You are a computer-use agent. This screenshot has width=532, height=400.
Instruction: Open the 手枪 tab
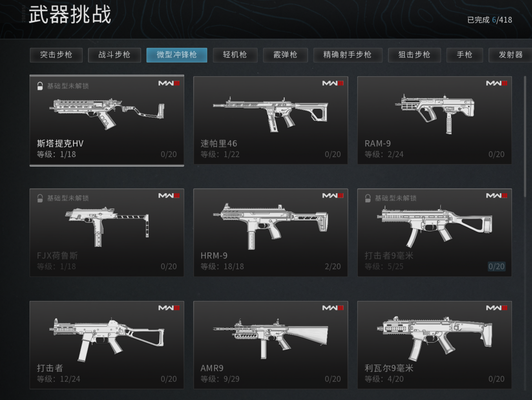click(x=465, y=55)
